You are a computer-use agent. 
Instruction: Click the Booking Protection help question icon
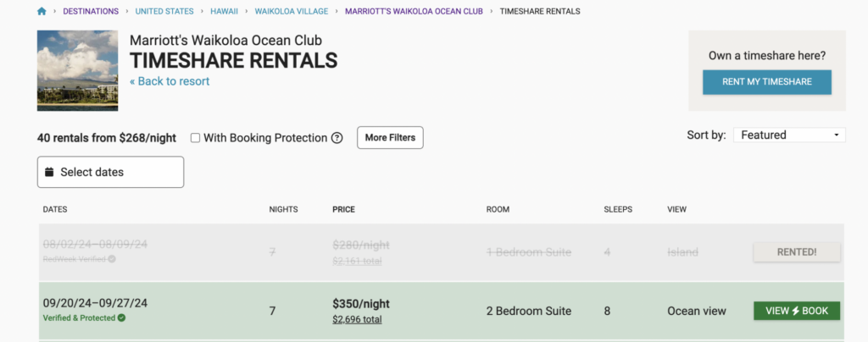tap(337, 138)
